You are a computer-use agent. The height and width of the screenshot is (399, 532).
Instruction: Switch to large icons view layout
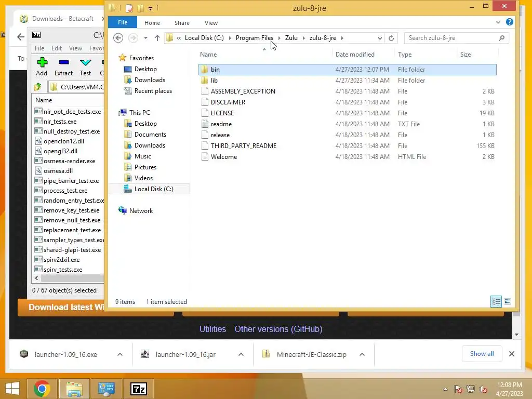[508, 301]
